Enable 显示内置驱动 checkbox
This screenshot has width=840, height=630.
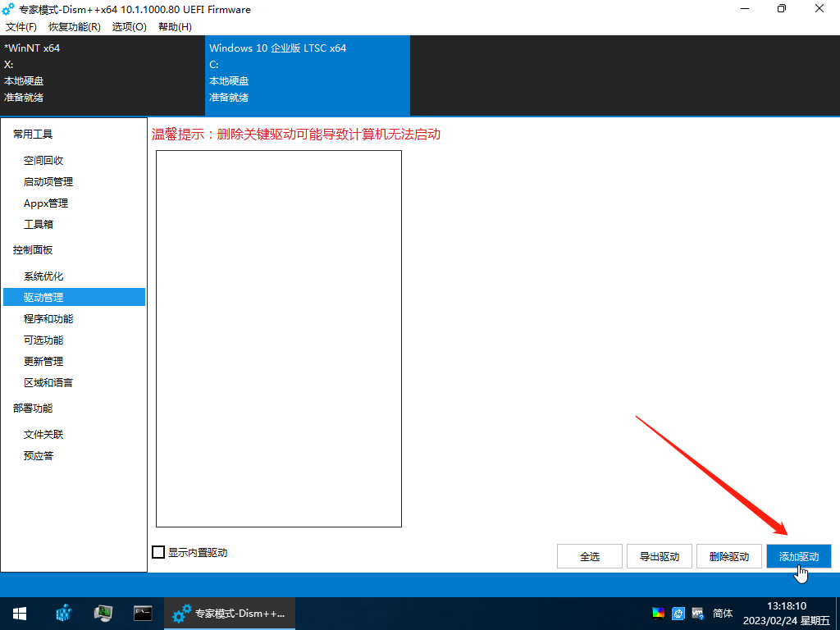(x=159, y=553)
